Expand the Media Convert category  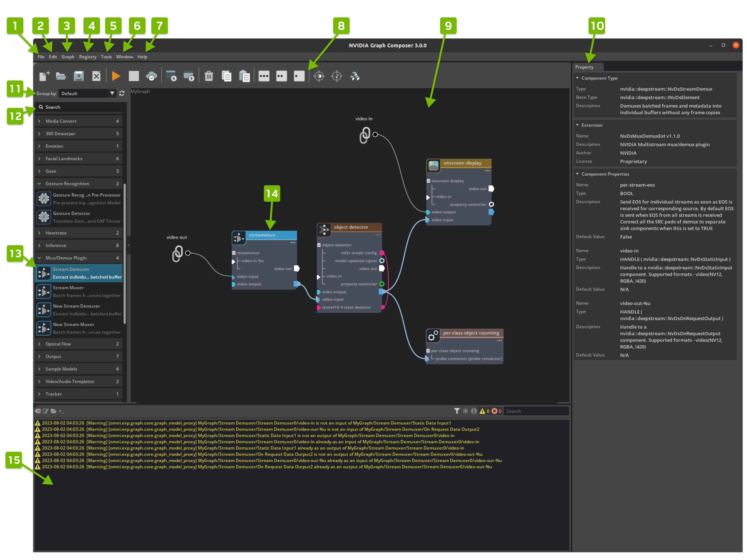click(x=78, y=121)
